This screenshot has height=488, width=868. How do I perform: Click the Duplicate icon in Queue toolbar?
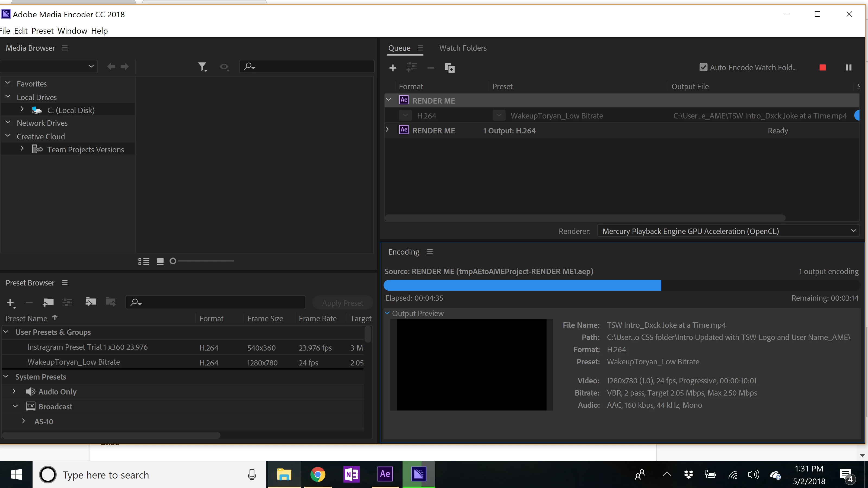pos(449,68)
